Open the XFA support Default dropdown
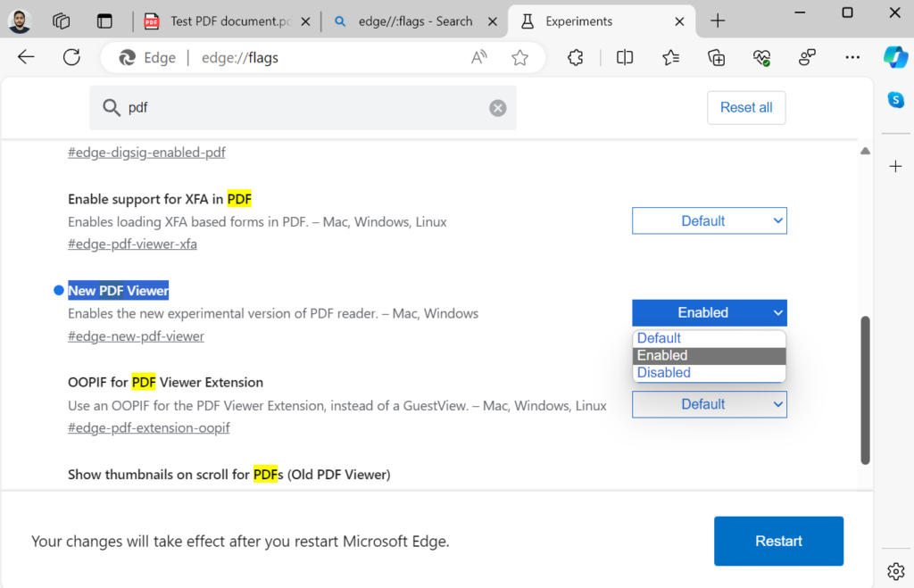914x588 pixels. [x=709, y=220]
